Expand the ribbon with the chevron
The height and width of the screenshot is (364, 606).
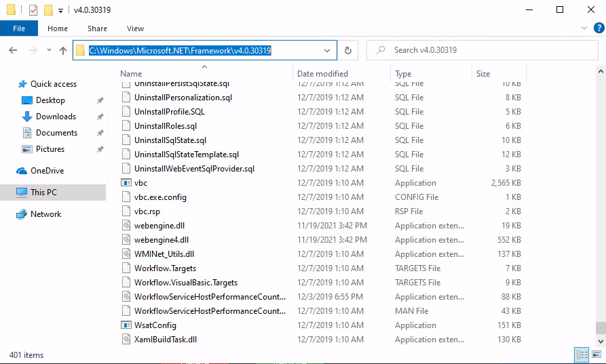(584, 28)
